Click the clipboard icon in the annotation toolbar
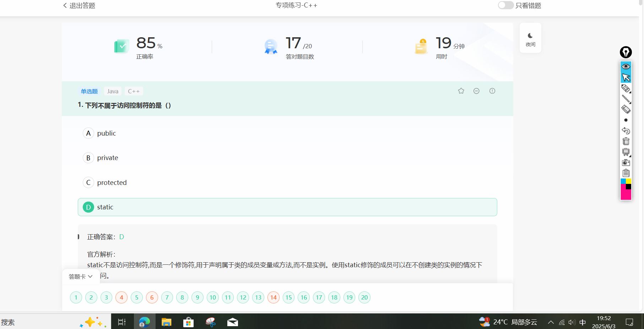644x329 pixels. pos(626,173)
